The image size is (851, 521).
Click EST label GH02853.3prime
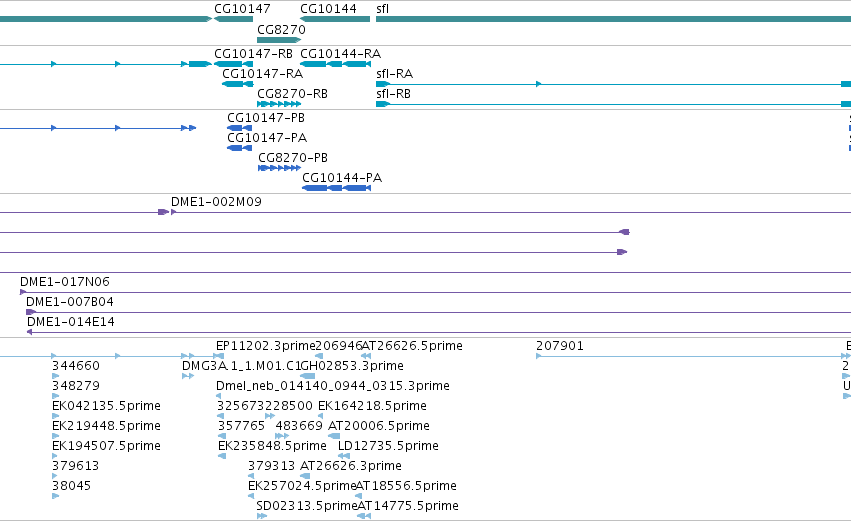(352, 366)
